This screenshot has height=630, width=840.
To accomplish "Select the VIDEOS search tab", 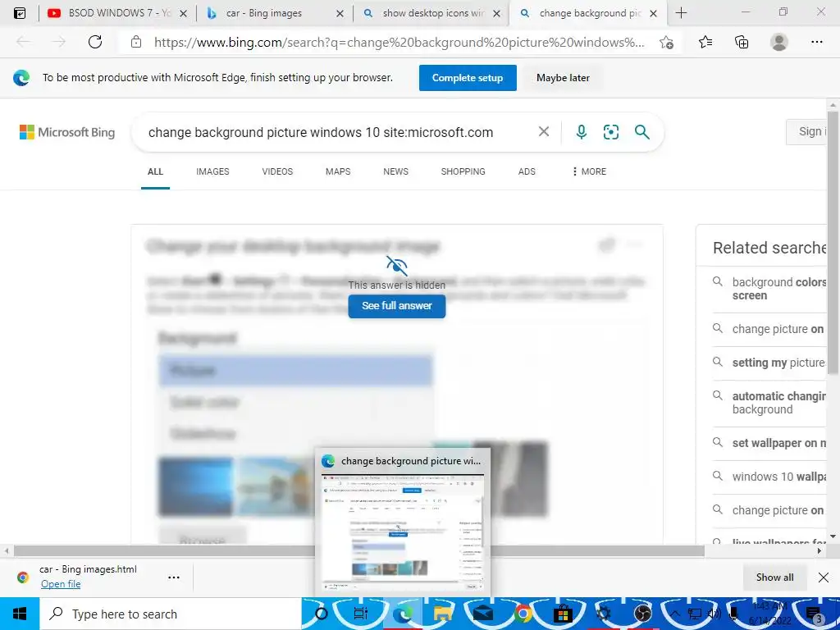I will [277, 171].
